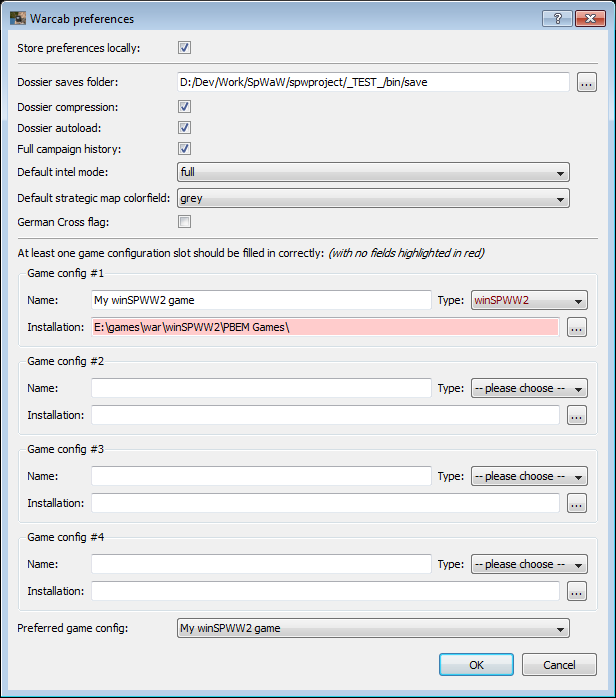This screenshot has height=698, width=616.
Task: Open Preferred game config dropdown
Action: coord(373,628)
